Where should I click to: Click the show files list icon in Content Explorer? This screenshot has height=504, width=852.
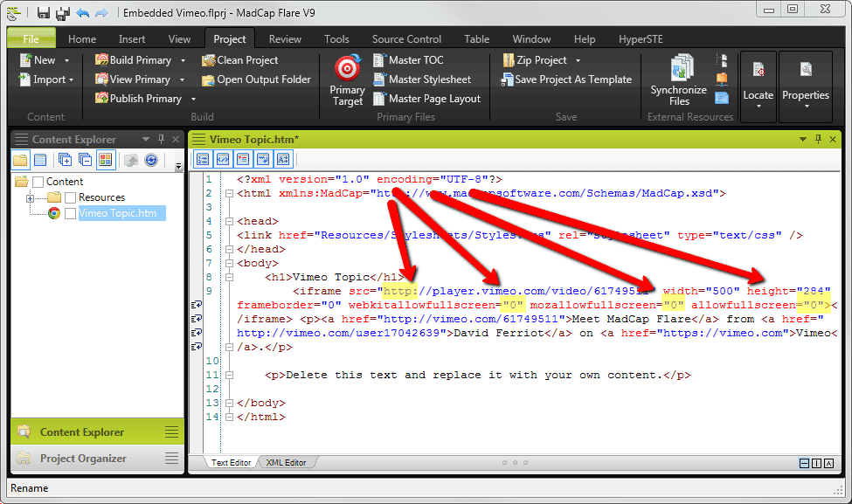(40, 160)
